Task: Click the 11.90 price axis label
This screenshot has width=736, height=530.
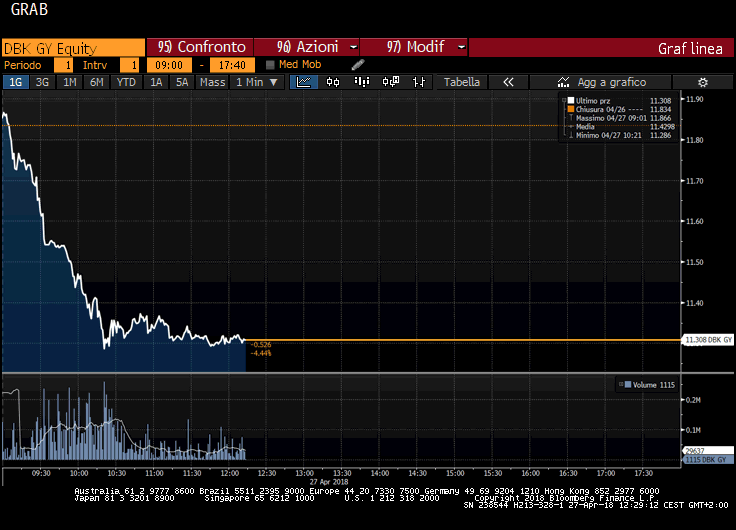Action: 695,99
